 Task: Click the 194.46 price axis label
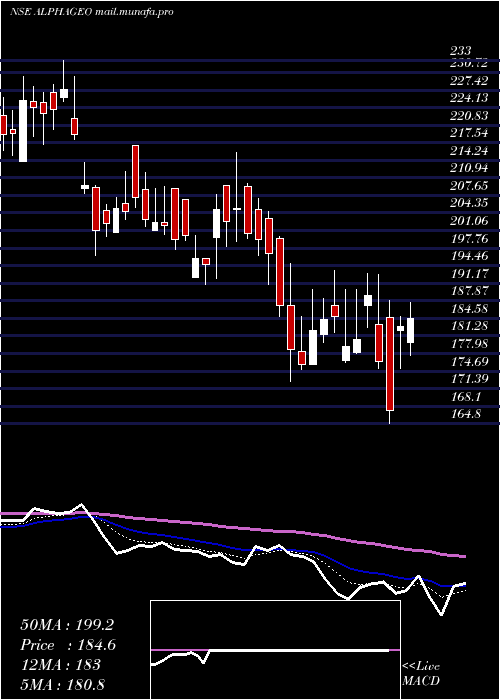471,256
